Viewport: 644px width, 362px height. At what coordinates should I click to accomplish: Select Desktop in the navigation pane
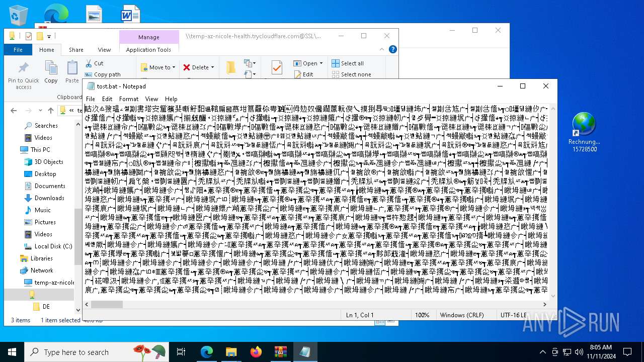tap(45, 174)
